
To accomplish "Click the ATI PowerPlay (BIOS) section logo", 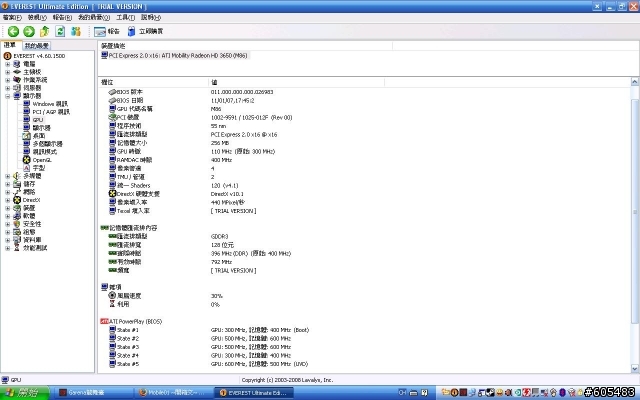I will pos(104,322).
